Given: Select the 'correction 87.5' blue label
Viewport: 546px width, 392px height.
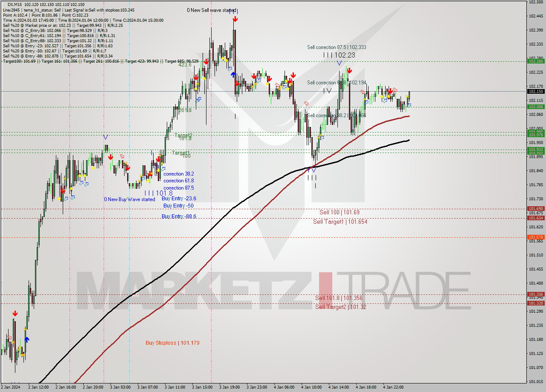Looking at the screenshot, I should click(178, 188).
